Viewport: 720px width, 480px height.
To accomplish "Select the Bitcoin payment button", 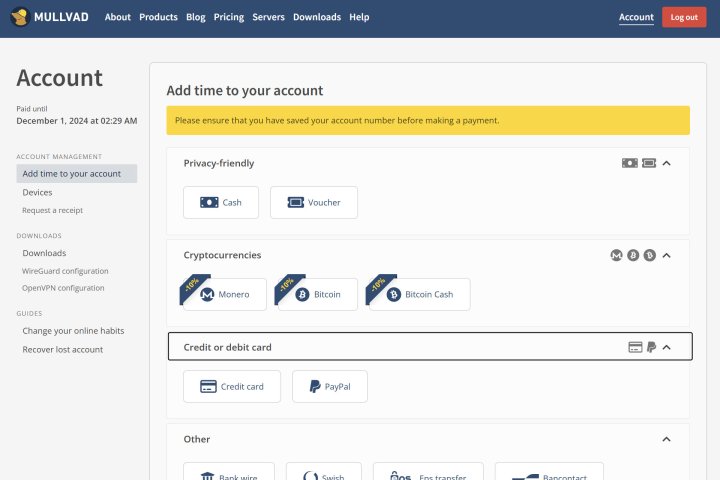I will (x=316, y=294).
